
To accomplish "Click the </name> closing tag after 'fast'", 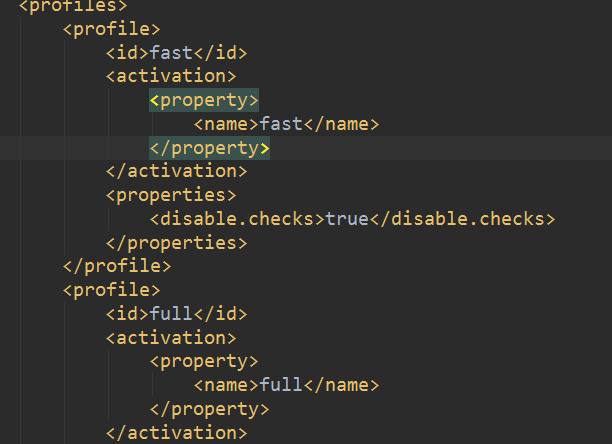I will (341, 124).
